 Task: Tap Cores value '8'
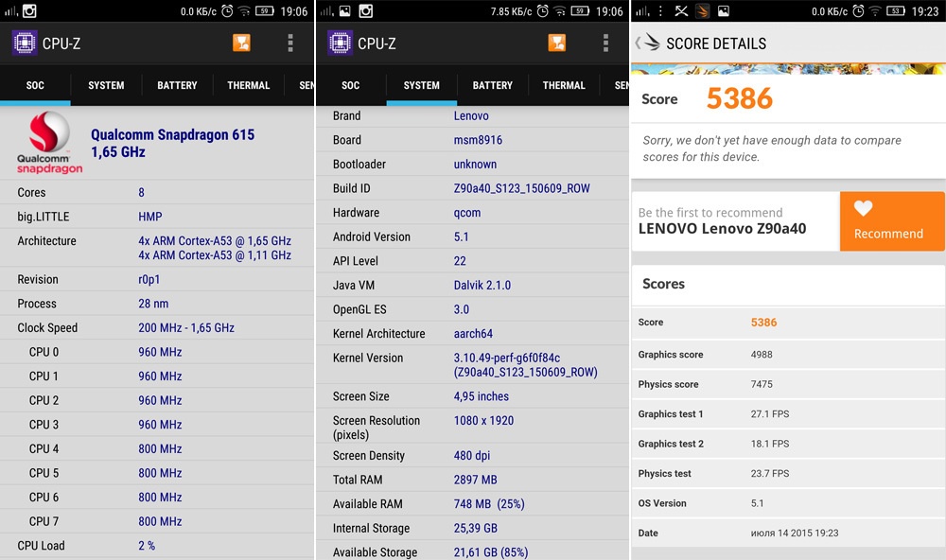click(141, 193)
